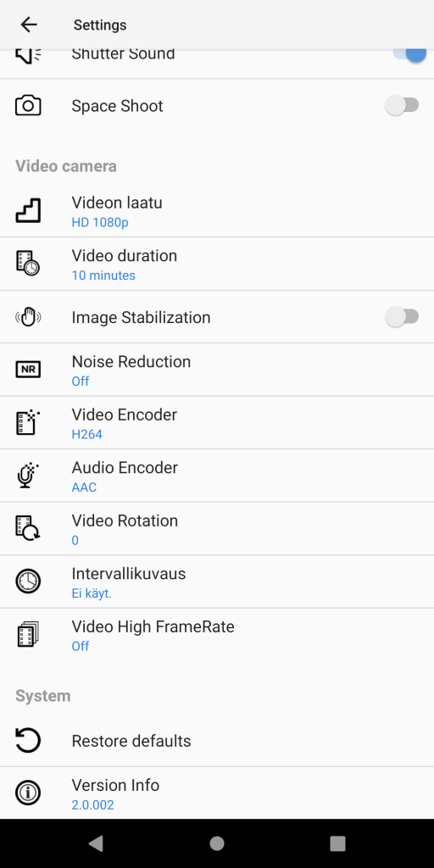Tap the Shutter Sound speaker icon
The width and height of the screenshot is (434, 868).
click(28, 55)
